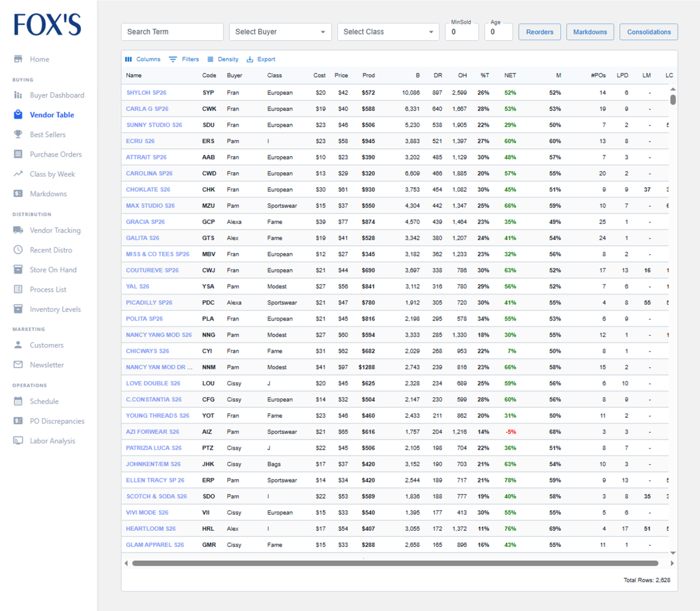This screenshot has height=611, width=700.
Task: Open the SHYLOH SP26 vendor link
Action: click(146, 93)
